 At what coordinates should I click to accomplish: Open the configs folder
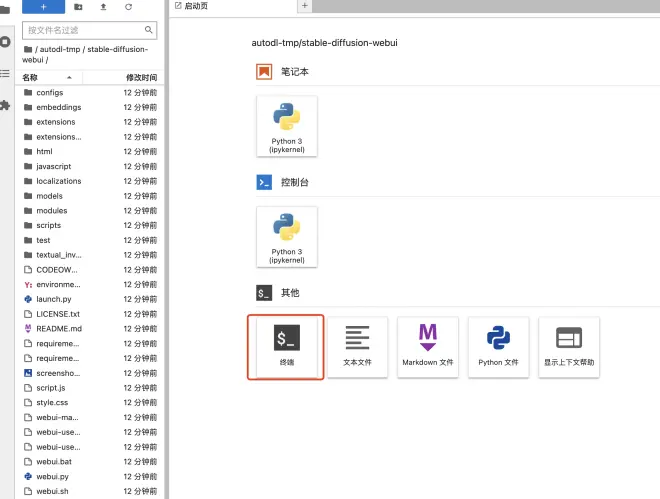90,93
